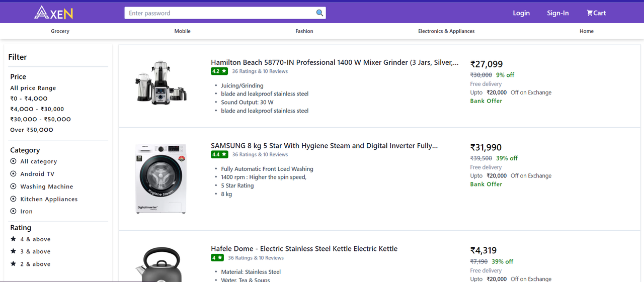Click Fully Automatic Front Load Washing text
This screenshot has height=282, width=644.
pos(267,169)
